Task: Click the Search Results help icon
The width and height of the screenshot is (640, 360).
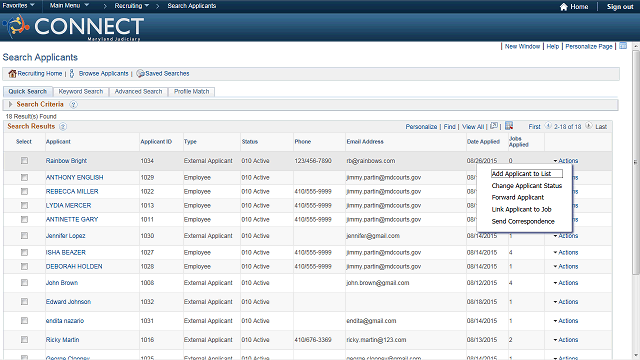Action: tap(63, 127)
